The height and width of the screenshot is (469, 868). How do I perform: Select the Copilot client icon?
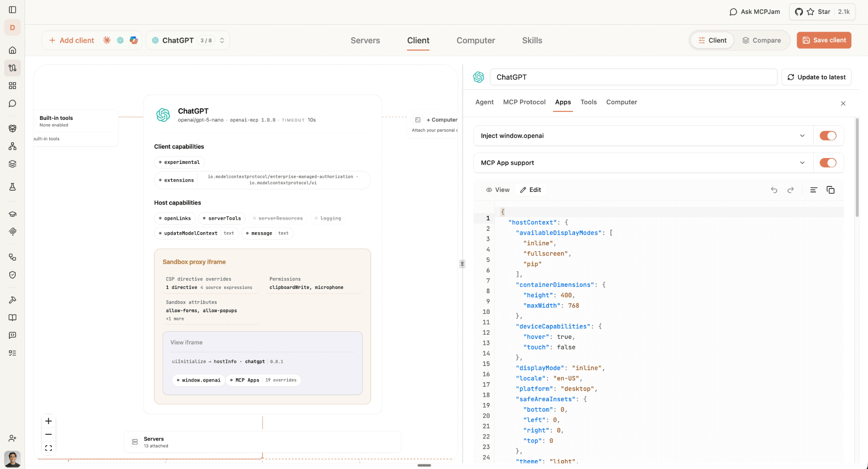(x=134, y=40)
